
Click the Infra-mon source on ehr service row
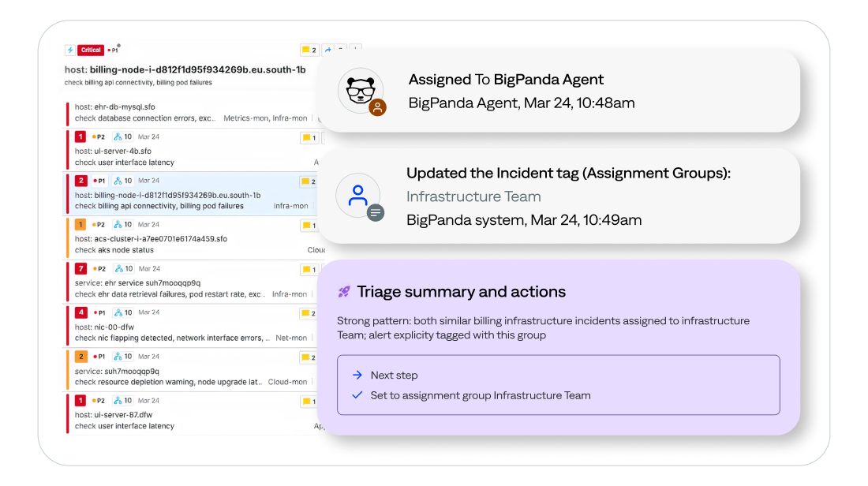click(x=290, y=294)
